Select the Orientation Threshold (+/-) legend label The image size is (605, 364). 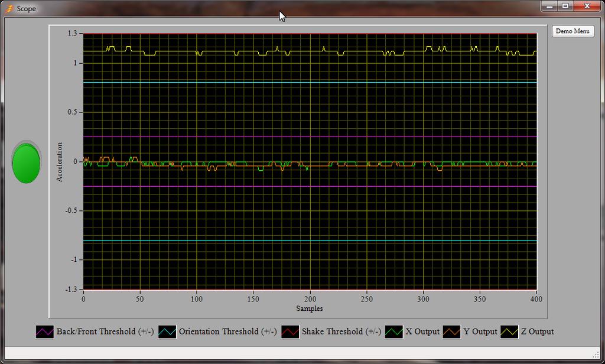coord(227,331)
